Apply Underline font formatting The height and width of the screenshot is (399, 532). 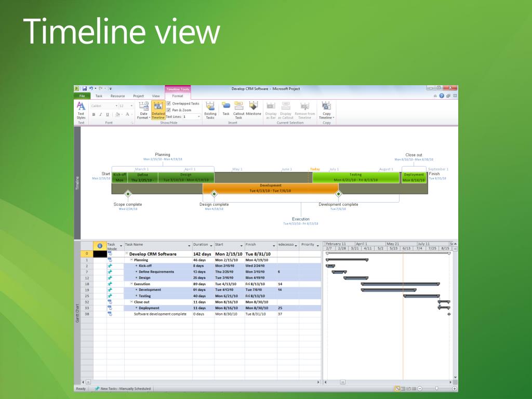click(108, 115)
